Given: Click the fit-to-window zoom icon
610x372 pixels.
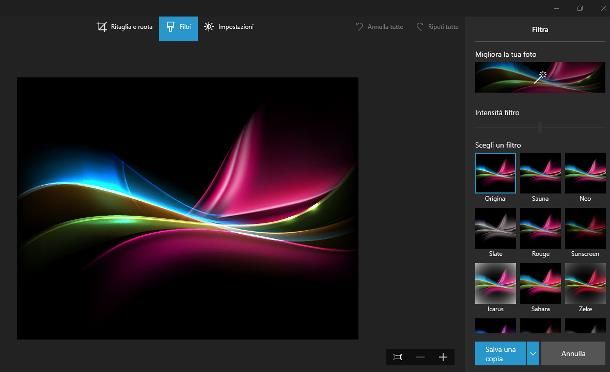Looking at the screenshot, I should click(x=398, y=357).
